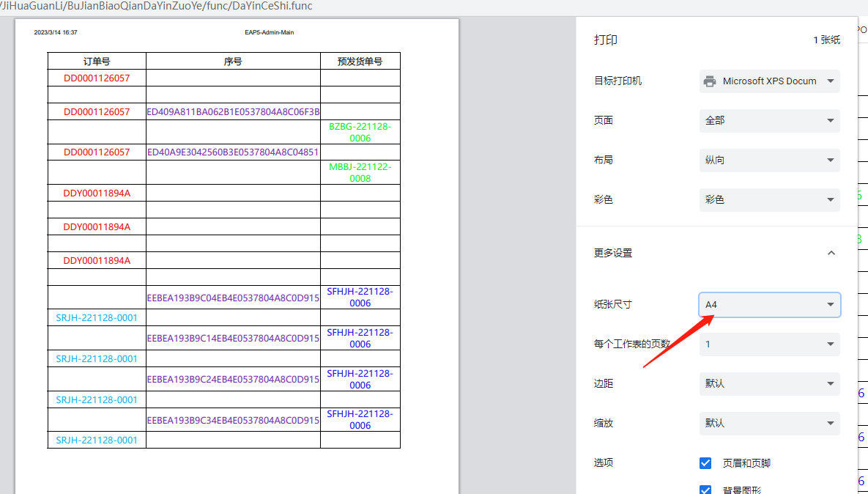Click the EAP5-Admin-Main page header text
This screenshot has width=868, height=494.
tap(269, 32)
